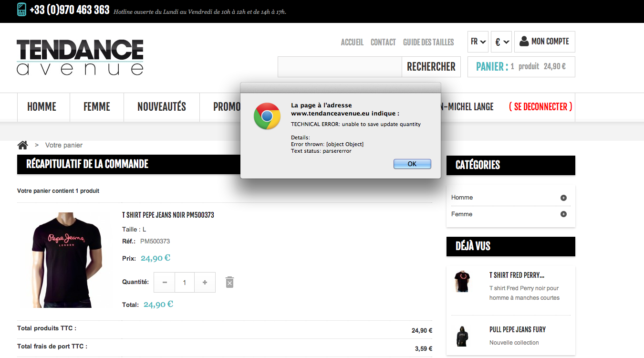Image resolution: width=644 pixels, height=358 pixels.
Task: Click the user account icon beside Mon Compte
Action: [524, 42]
